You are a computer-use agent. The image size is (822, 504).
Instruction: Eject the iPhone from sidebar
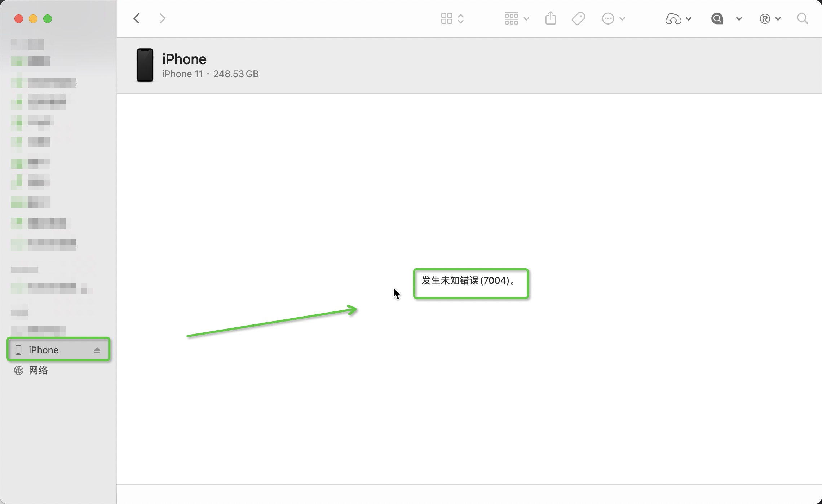(x=97, y=350)
